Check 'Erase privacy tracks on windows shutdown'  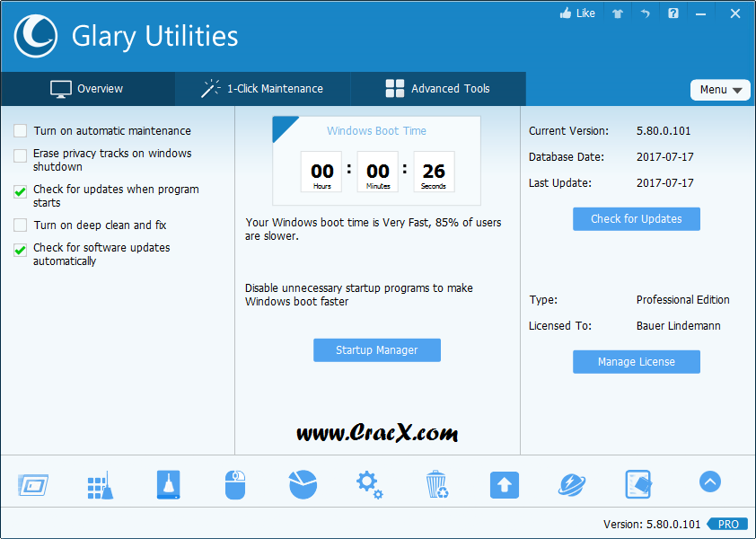pyautogui.click(x=21, y=155)
